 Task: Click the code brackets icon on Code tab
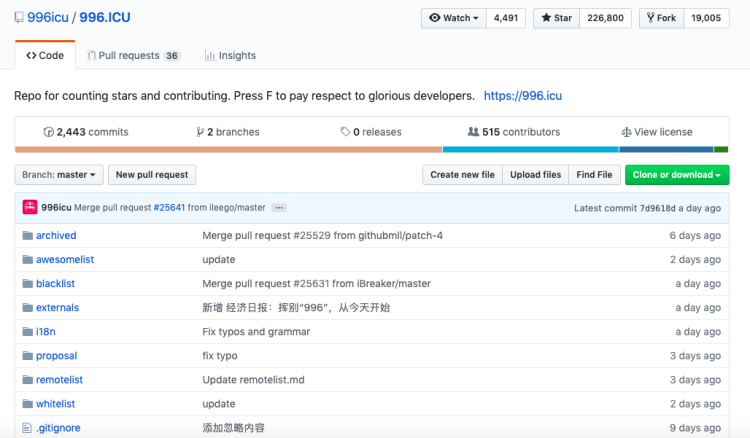[31, 55]
